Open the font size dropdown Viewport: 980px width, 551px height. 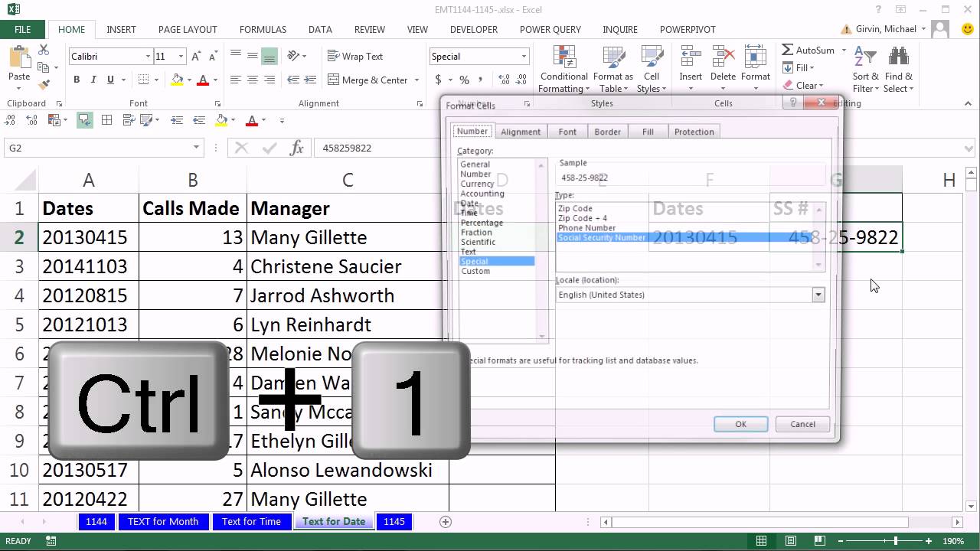pyautogui.click(x=181, y=57)
